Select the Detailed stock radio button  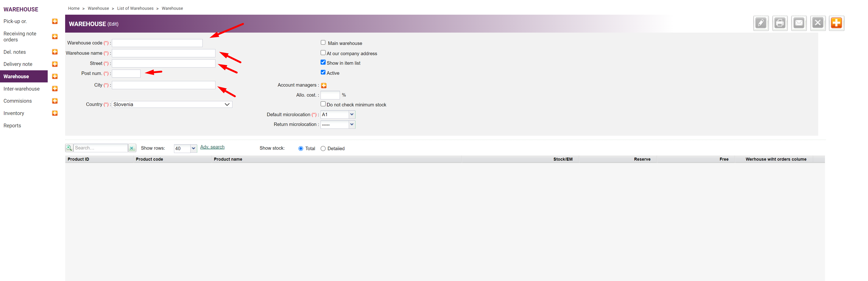pyautogui.click(x=323, y=149)
